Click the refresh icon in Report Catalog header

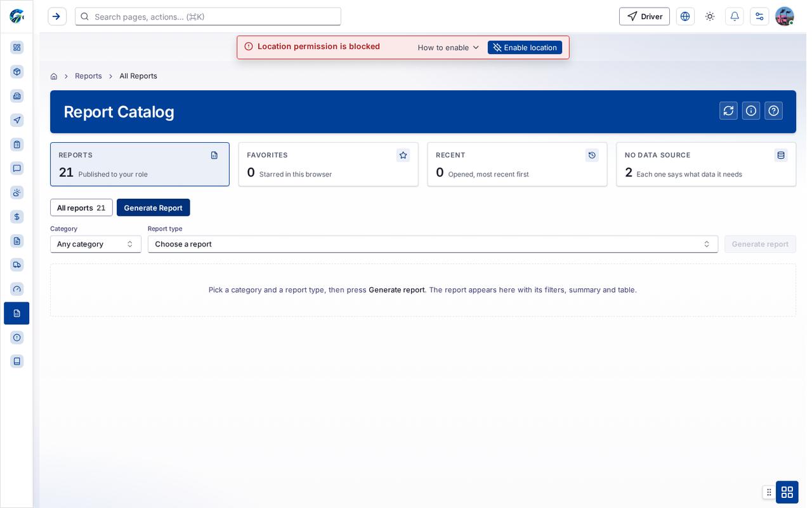pyautogui.click(x=728, y=110)
